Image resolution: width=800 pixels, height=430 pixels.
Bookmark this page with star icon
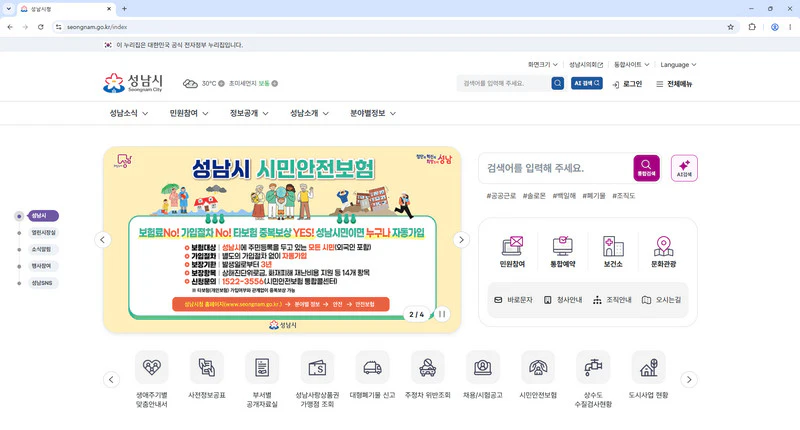click(731, 27)
